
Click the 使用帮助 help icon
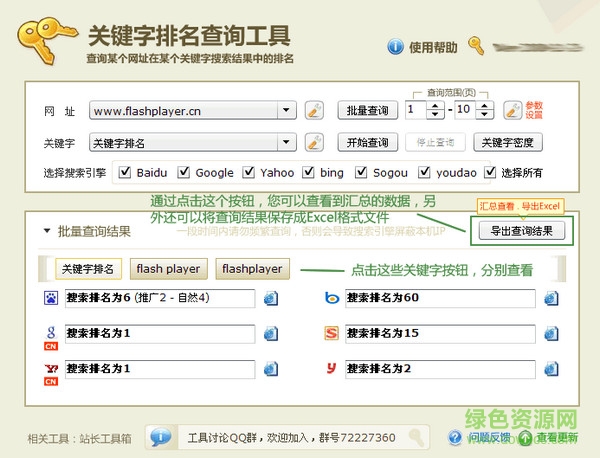(x=393, y=47)
